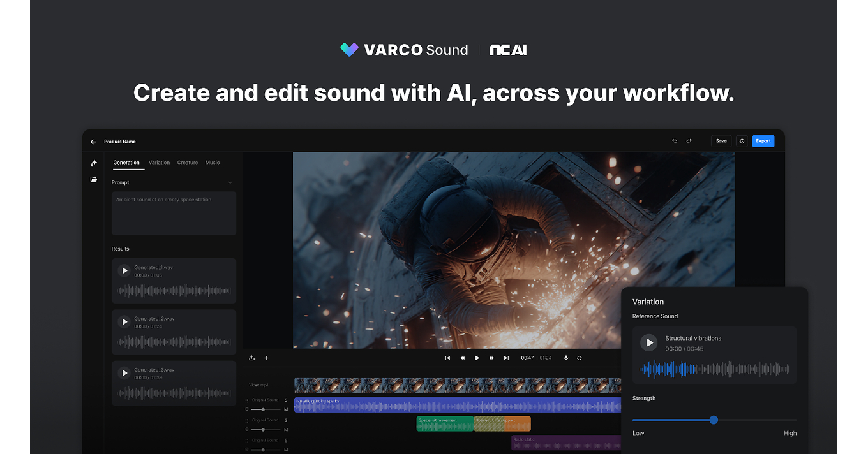This screenshot has width=868, height=454.
Task: Skip to end of the video
Action: pos(506,358)
